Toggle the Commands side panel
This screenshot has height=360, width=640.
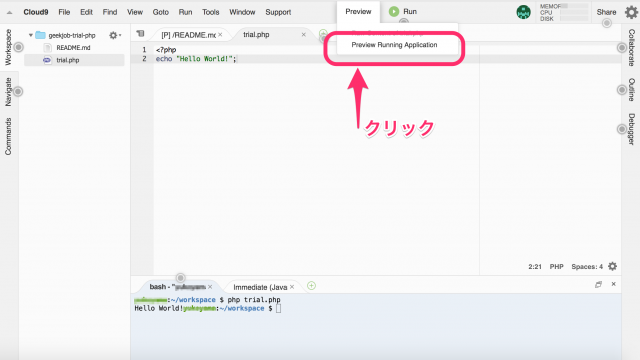tap(8, 136)
